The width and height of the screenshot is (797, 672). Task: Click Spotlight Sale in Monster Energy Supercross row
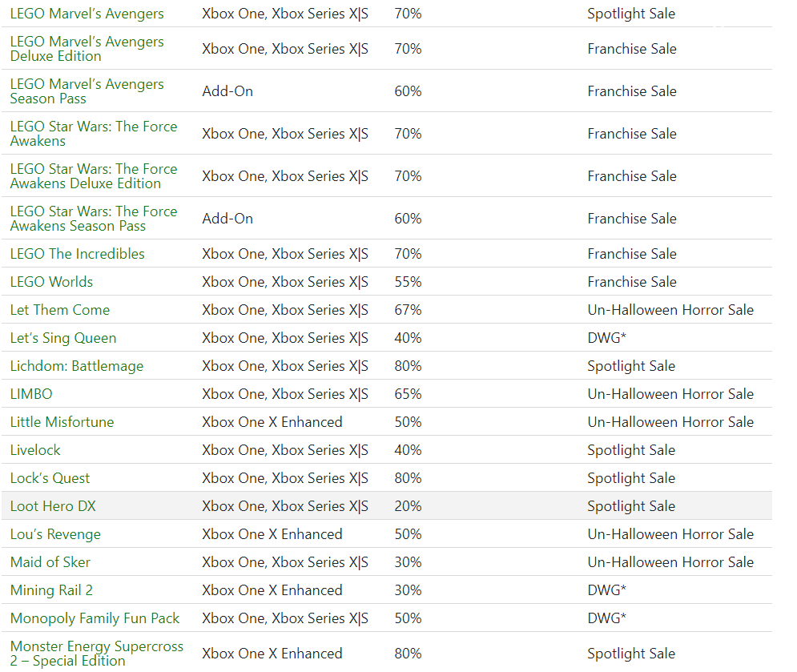pos(631,654)
